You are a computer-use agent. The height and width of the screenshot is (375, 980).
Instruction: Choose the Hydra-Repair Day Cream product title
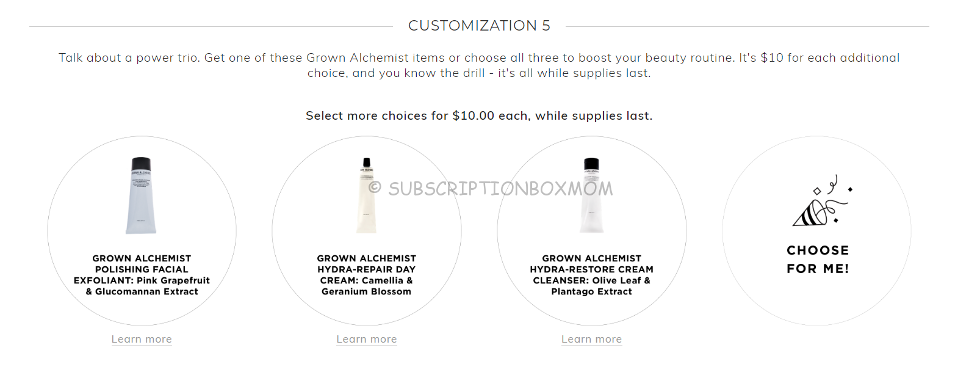coord(367,275)
